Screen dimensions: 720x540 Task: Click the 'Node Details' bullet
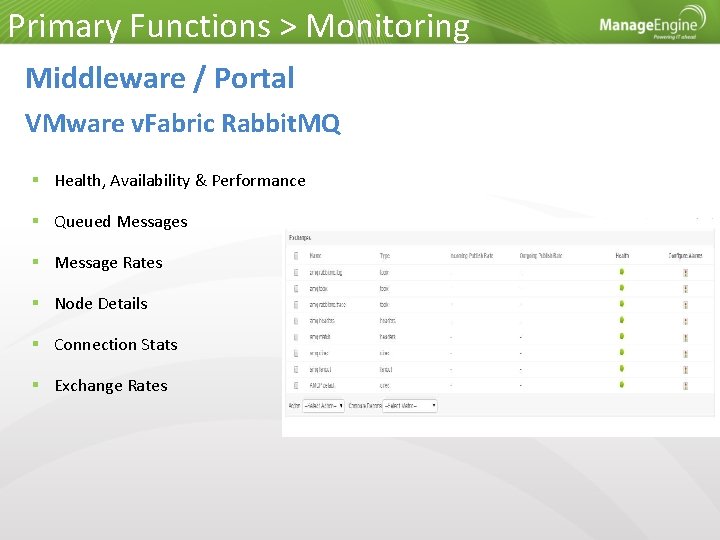[x=101, y=304]
